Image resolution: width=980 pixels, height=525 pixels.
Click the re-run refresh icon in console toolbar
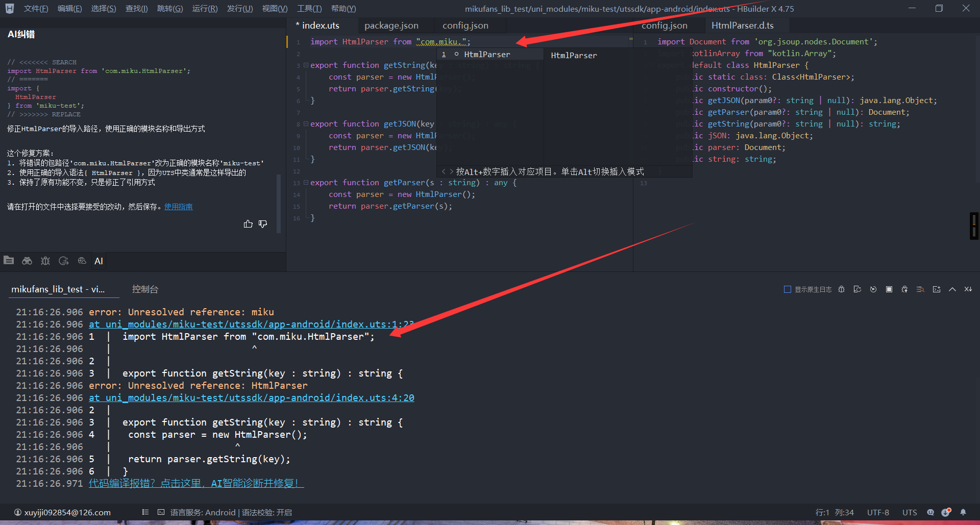[x=857, y=289]
